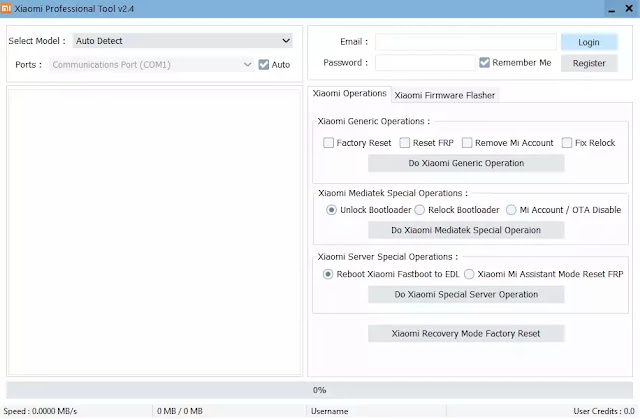Click Do Xiaomi Generic Operation button

[x=466, y=163]
